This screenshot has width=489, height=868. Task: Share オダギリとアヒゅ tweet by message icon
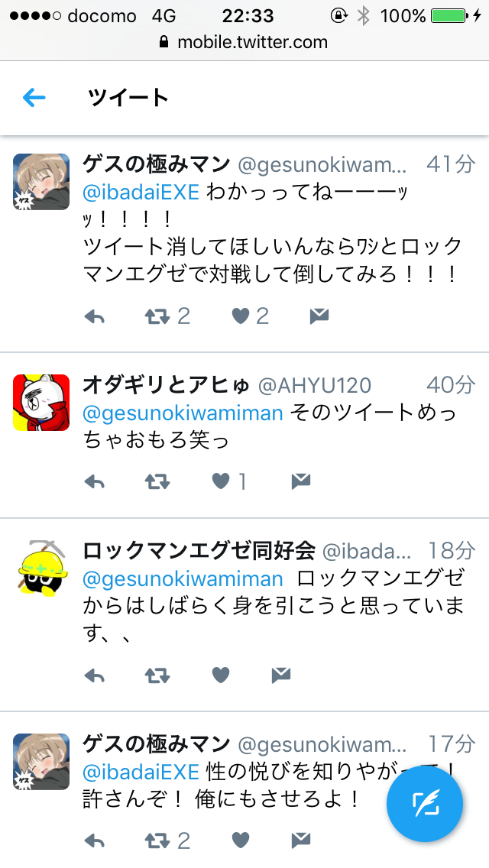301,481
